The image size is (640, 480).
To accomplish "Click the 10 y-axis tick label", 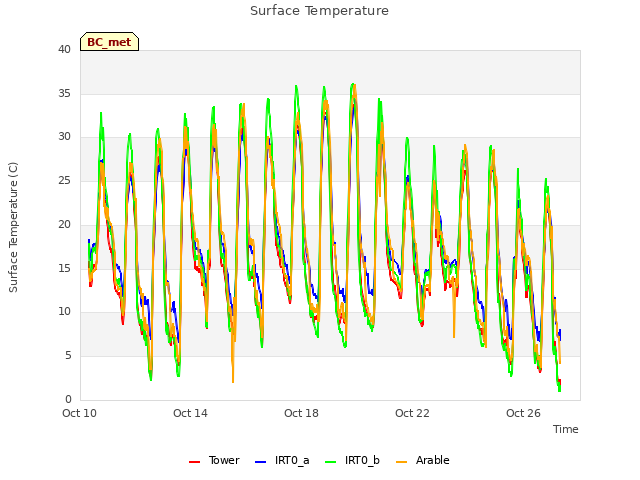I will click(x=64, y=312).
